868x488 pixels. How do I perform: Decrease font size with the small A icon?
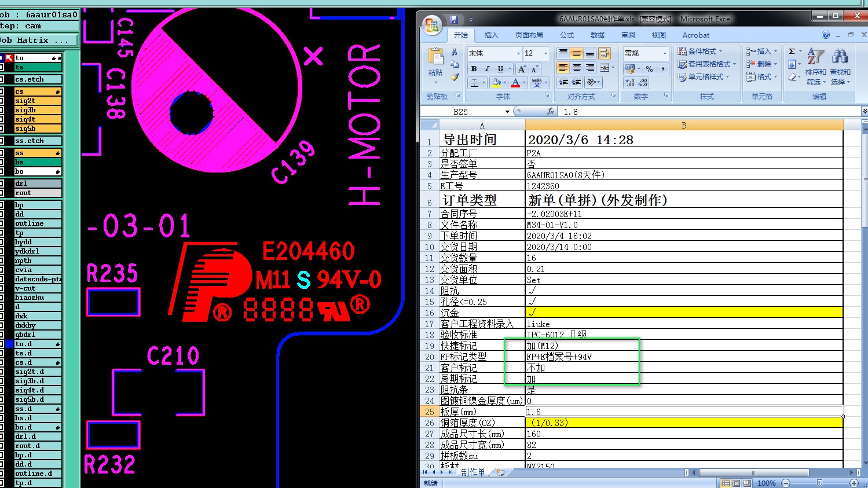tap(534, 69)
